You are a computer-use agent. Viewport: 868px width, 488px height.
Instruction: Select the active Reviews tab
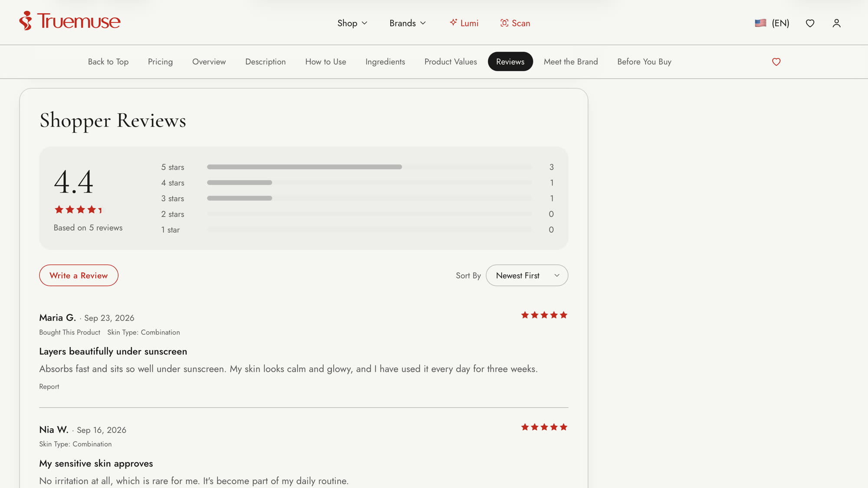[510, 62]
